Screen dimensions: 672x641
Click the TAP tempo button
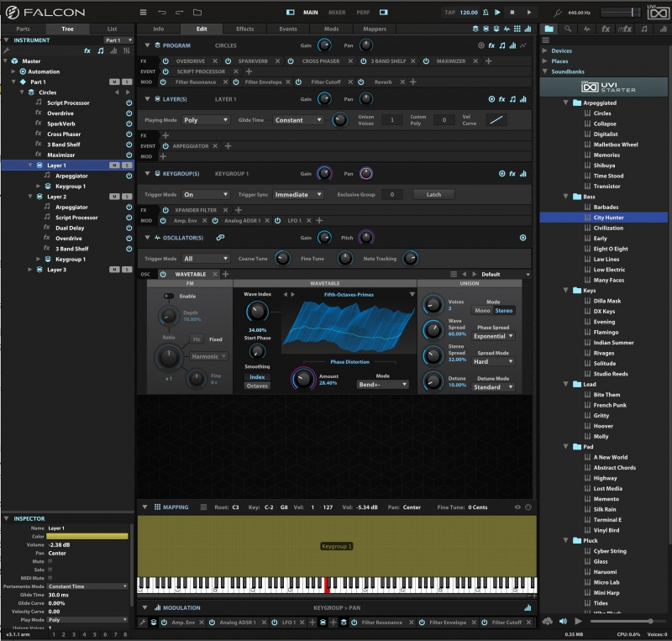[x=450, y=13]
